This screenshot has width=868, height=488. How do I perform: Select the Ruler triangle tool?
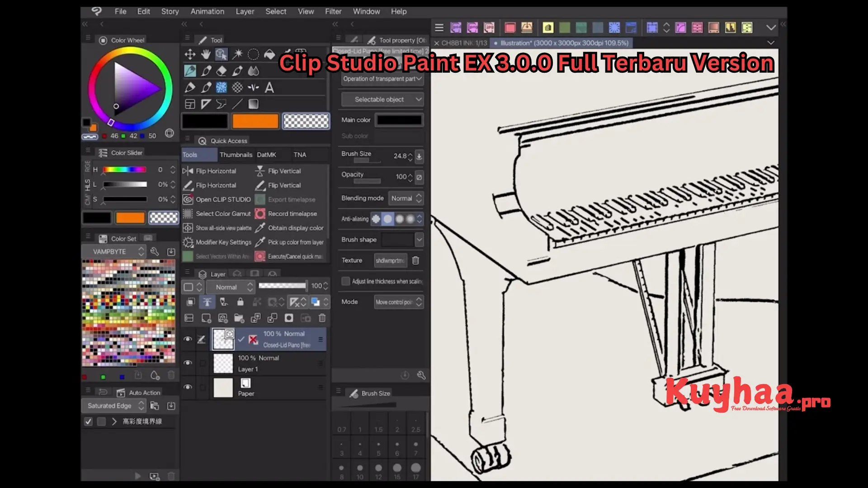click(x=206, y=104)
